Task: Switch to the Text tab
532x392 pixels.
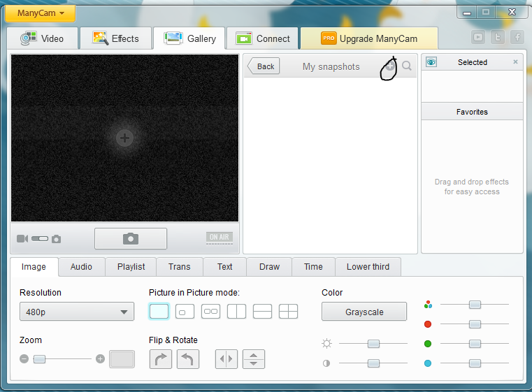Action: tap(224, 267)
